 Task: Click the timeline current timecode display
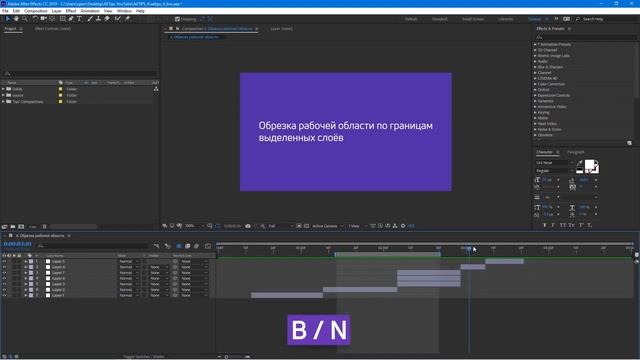pyautogui.click(x=18, y=244)
